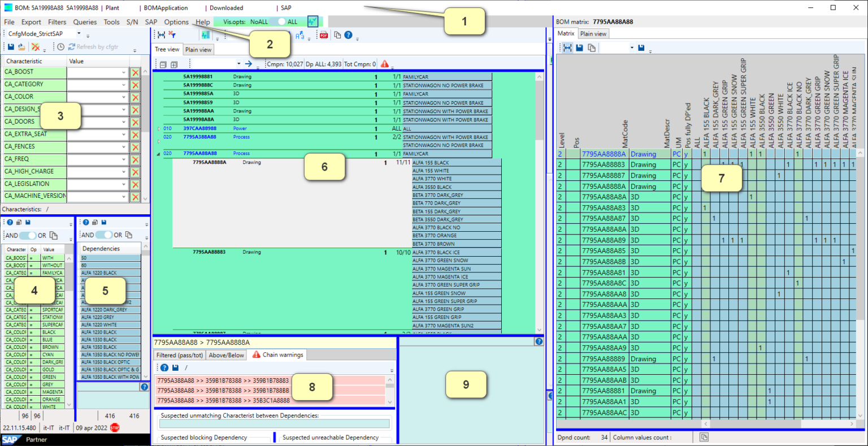Click the help icon in the characteristics filter panel
This screenshot has width=868, height=446.
10,223
